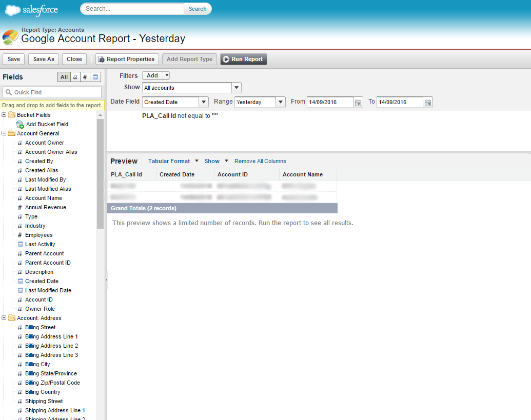The width and height of the screenshot is (531, 420).
Task: Select Description field
Action: click(39, 272)
